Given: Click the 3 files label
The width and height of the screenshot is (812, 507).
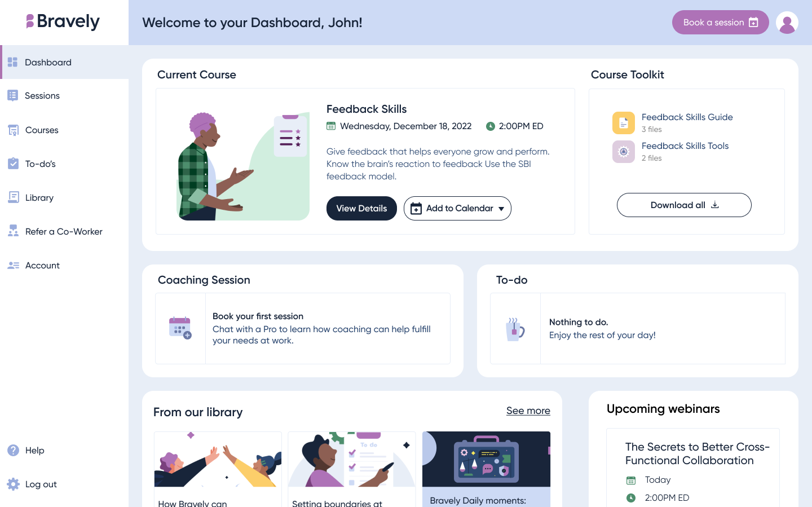Looking at the screenshot, I should 652,129.
